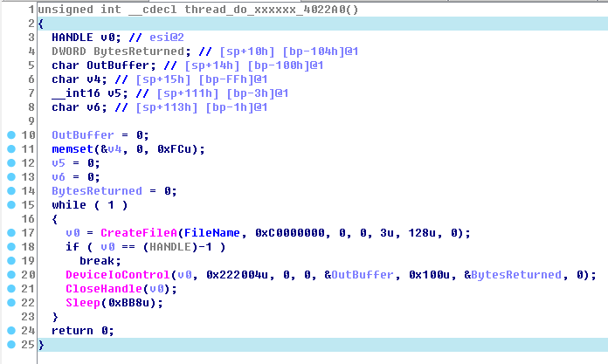This screenshot has height=364, width=608.
Task: Click v5 in the assignment on line 12
Action: (59, 163)
